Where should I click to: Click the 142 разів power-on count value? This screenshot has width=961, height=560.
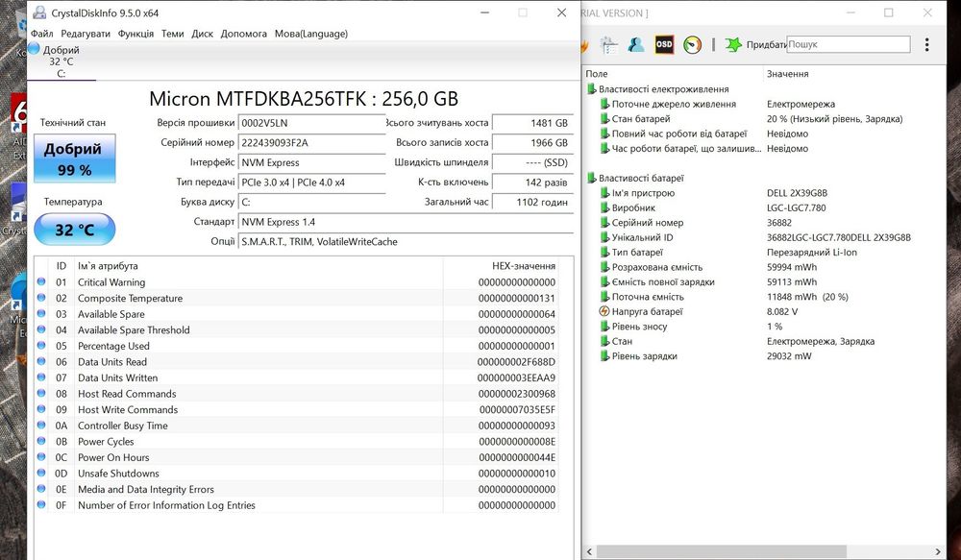[x=532, y=182]
